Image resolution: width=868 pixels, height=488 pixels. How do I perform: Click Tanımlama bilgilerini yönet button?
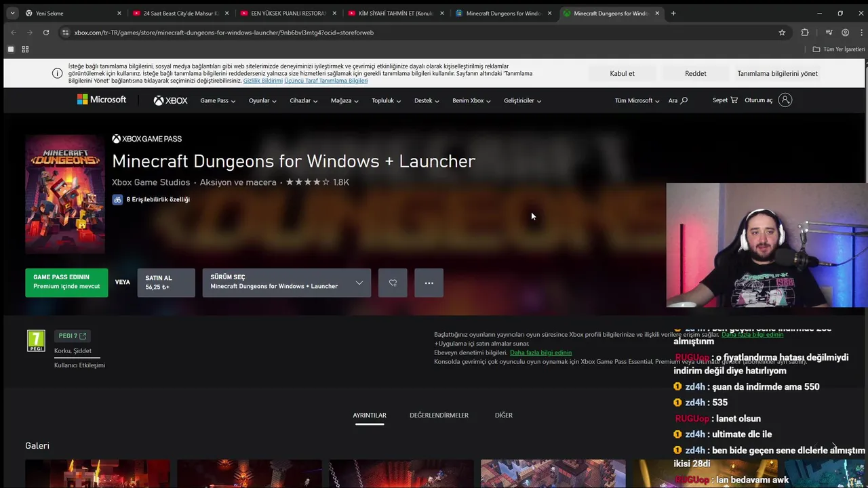(778, 73)
